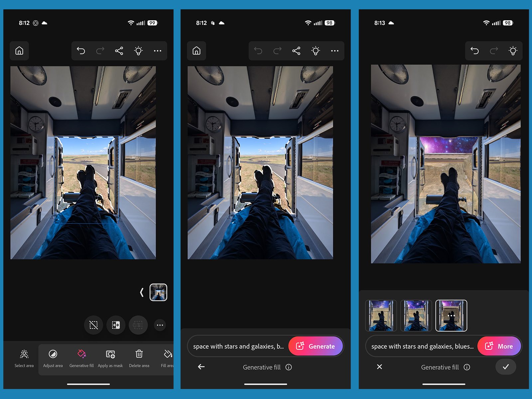Tap the invert selection round icon

point(116,325)
